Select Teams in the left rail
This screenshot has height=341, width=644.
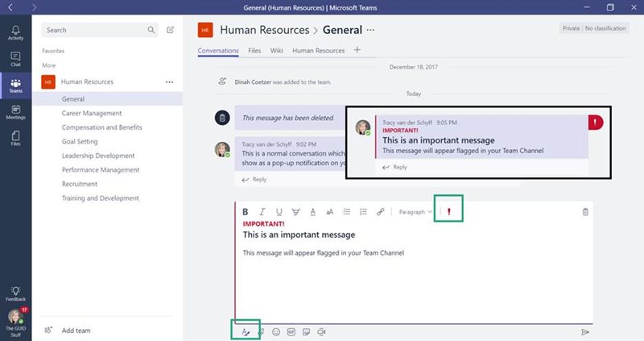(15, 85)
